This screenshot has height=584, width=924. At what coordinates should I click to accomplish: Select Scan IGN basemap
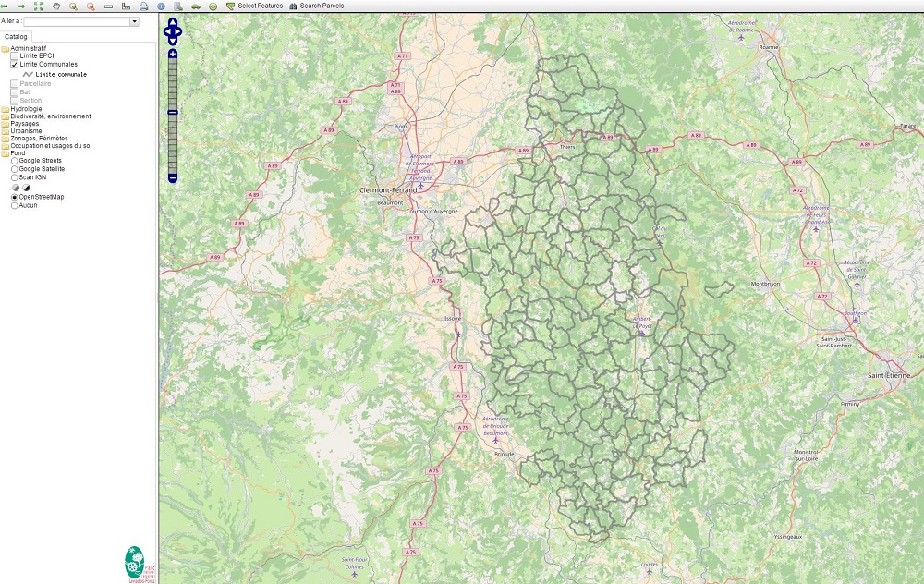click(15, 177)
